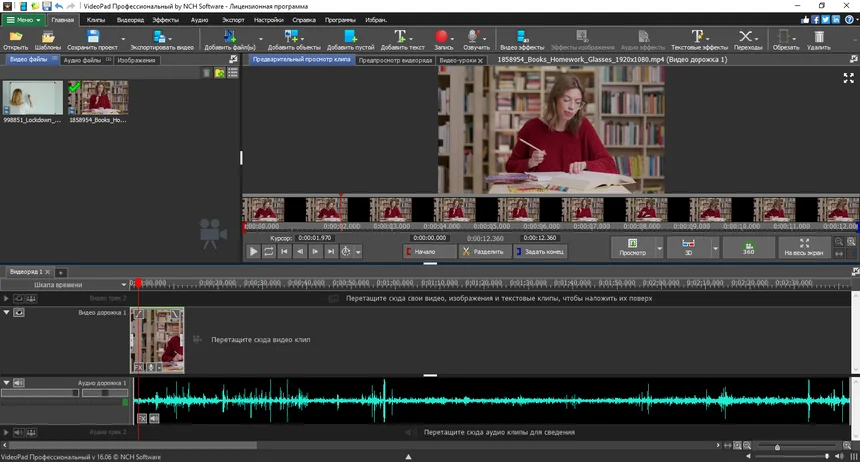
Task: Adjust the Аудио дорожка 1 pan slider
Action: click(x=105, y=393)
